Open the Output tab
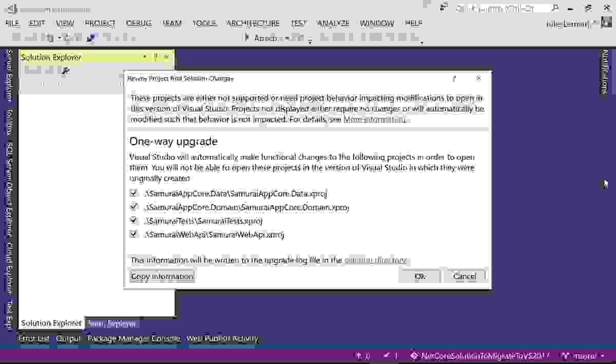The height and width of the screenshot is (364, 616). coord(69,338)
